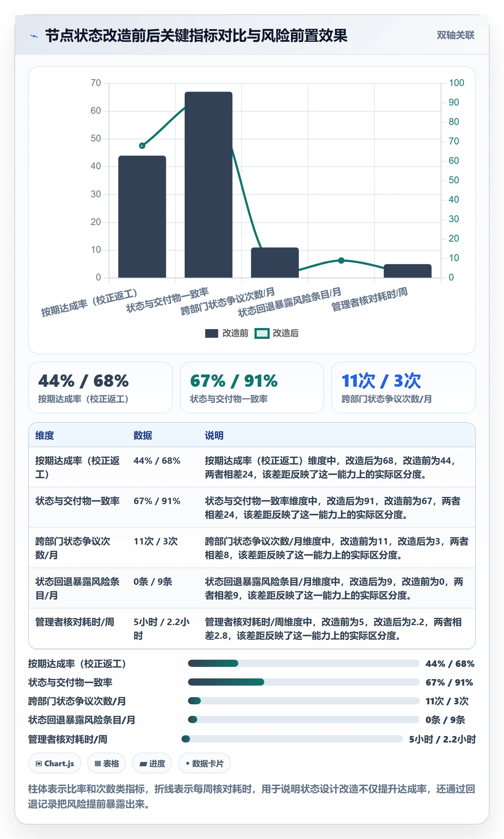This screenshot has width=504, height=839.
Task: Click the lightning icon beside the title
Action: pos(34,36)
